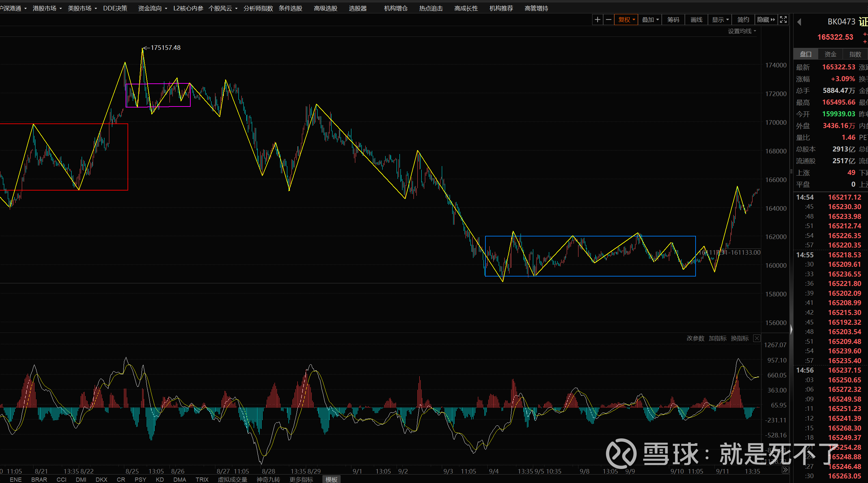Click the 改参数 link

click(695, 338)
